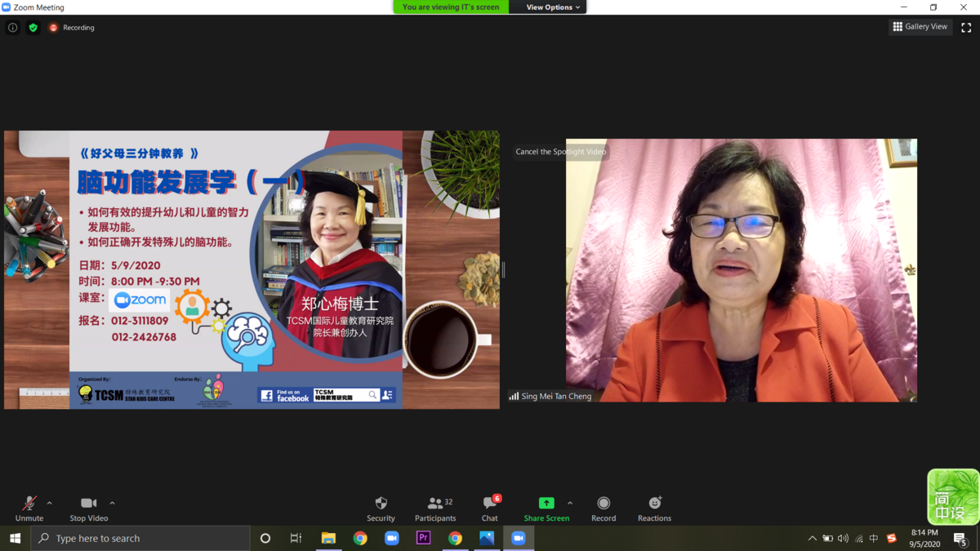Unmute the microphone
The width and height of the screenshot is (980, 551).
29,508
